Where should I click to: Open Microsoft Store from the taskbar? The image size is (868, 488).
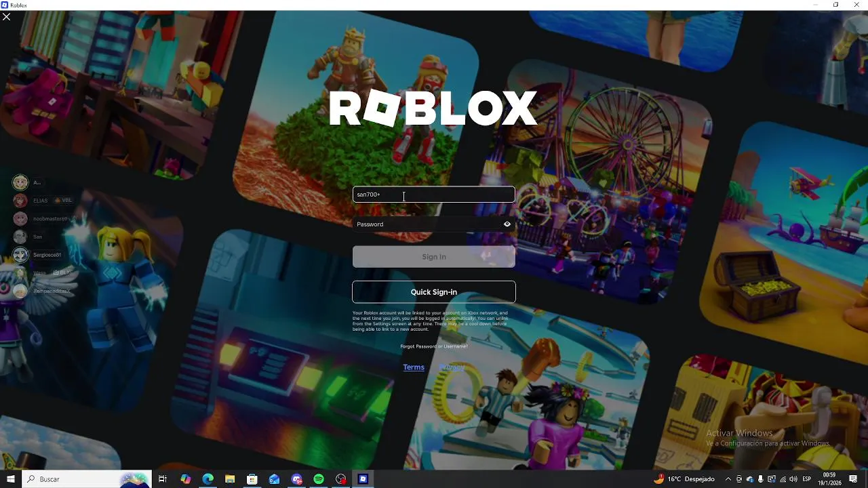[x=252, y=479]
